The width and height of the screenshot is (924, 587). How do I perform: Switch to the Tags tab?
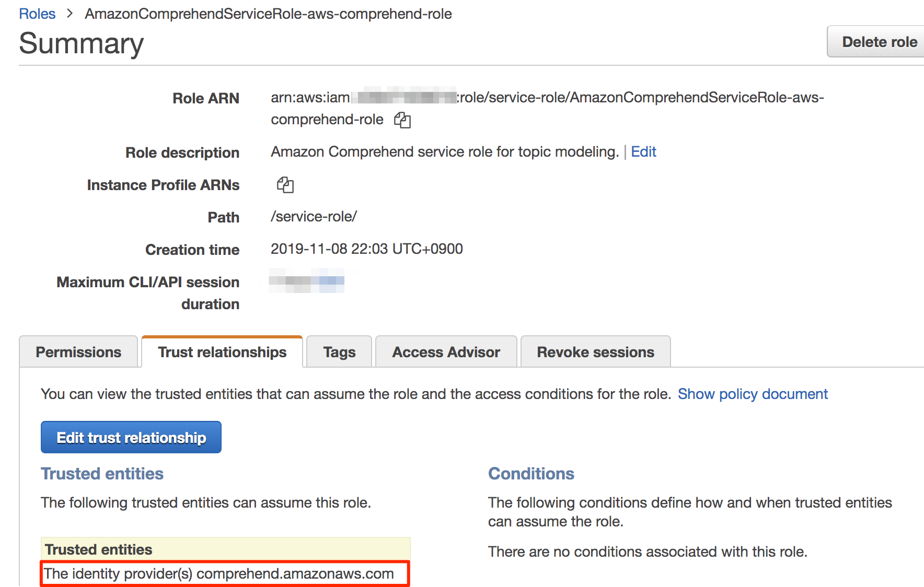point(339,352)
